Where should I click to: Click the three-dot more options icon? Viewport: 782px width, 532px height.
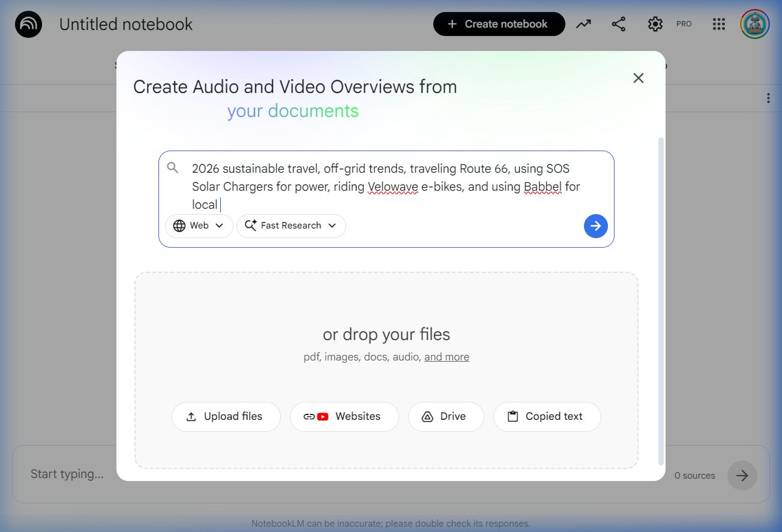pos(768,98)
